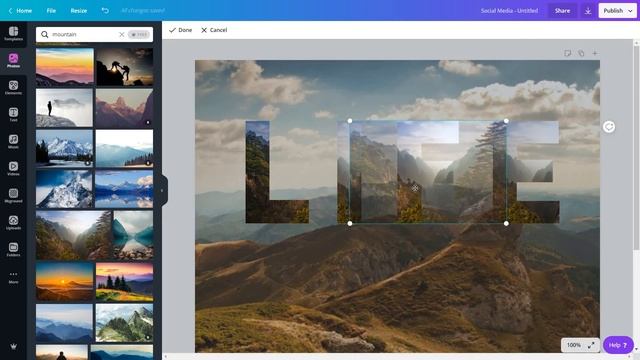Open the File menu
The image size is (640, 360).
[x=51, y=11]
